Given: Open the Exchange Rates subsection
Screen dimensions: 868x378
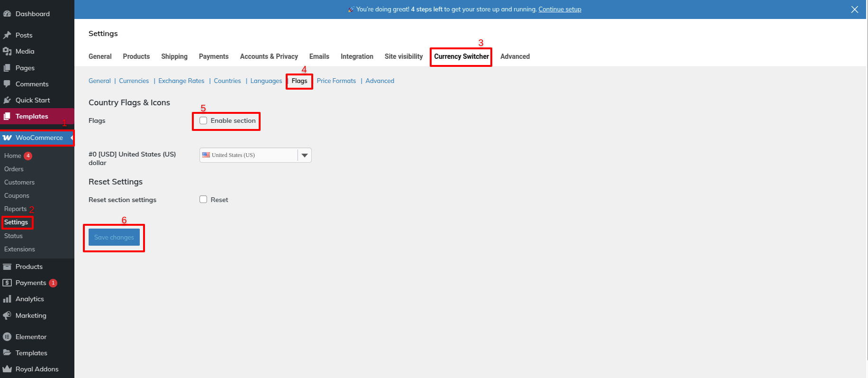Looking at the screenshot, I should (181, 81).
